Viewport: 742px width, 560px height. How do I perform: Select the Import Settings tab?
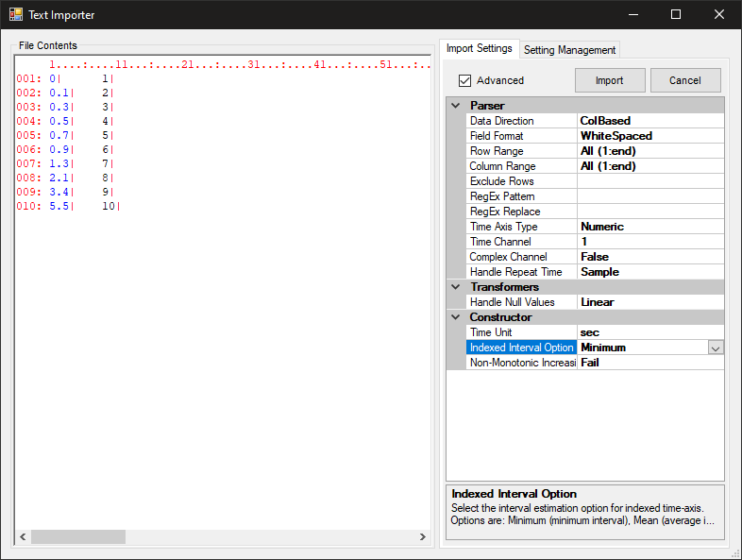point(479,48)
